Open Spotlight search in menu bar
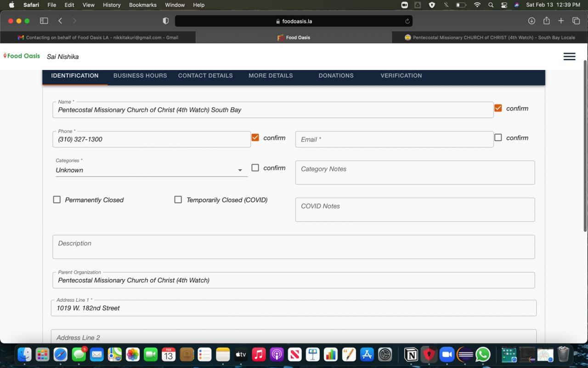 point(491,5)
